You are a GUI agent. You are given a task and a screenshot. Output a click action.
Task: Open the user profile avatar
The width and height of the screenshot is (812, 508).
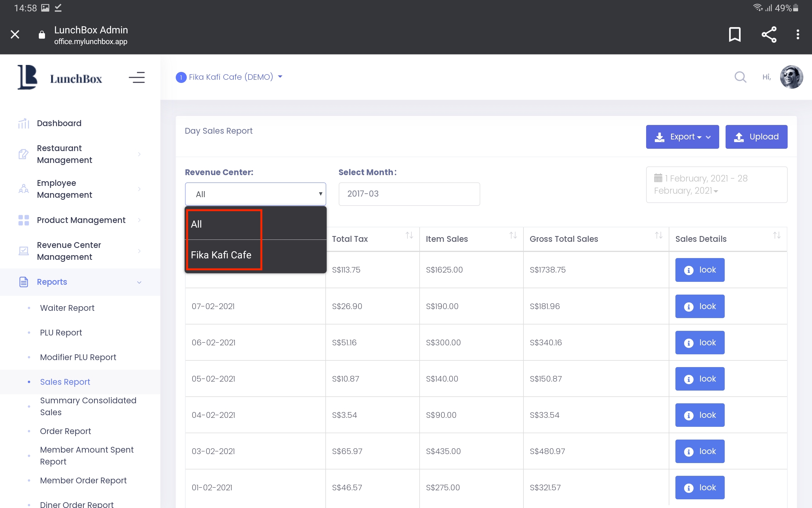tap(791, 77)
